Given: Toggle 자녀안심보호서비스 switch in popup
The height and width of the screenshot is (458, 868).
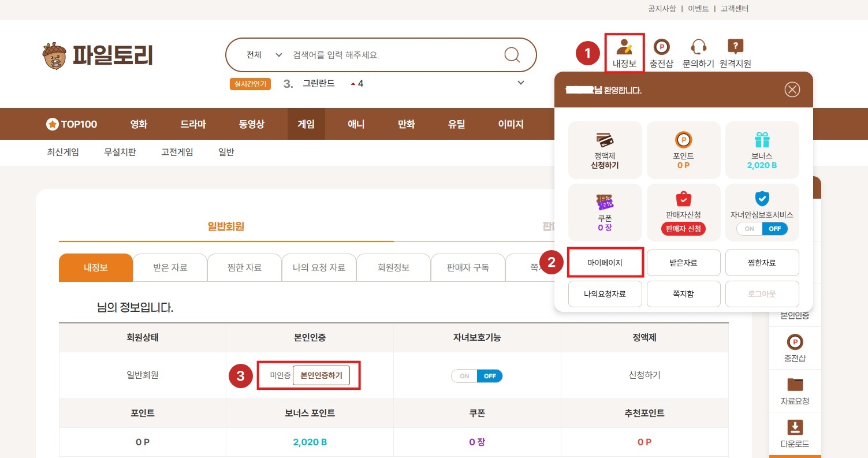Looking at the screenshot, I should pos(762,229).
